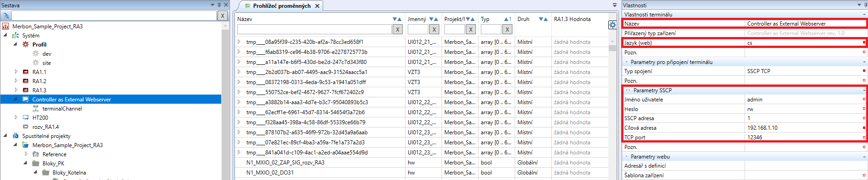Viewport: 868px width, 180px height.
Task: Click the search icon in Sestava panel
Action: 6,16
